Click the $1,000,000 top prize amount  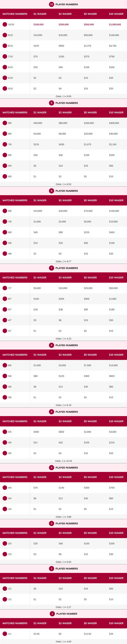click(115, 24)
